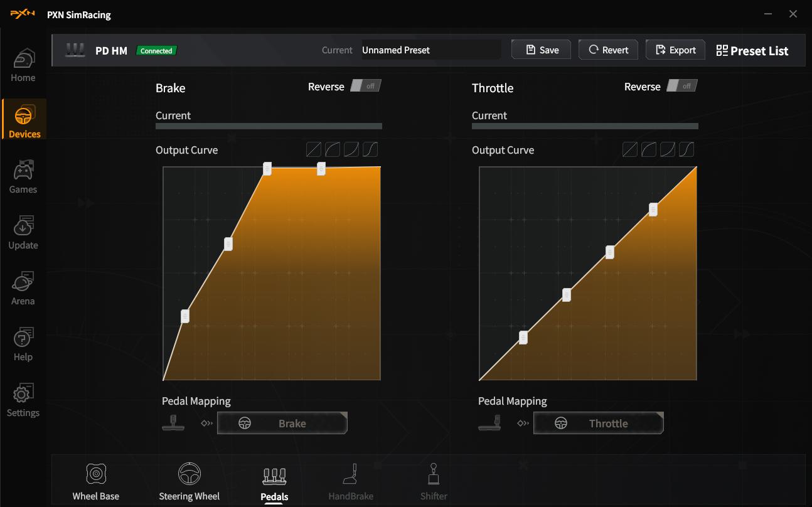812x507 pixels.
Task: Open the Throttle pedal mapping dropdown
Action: [x=598, y=424]
